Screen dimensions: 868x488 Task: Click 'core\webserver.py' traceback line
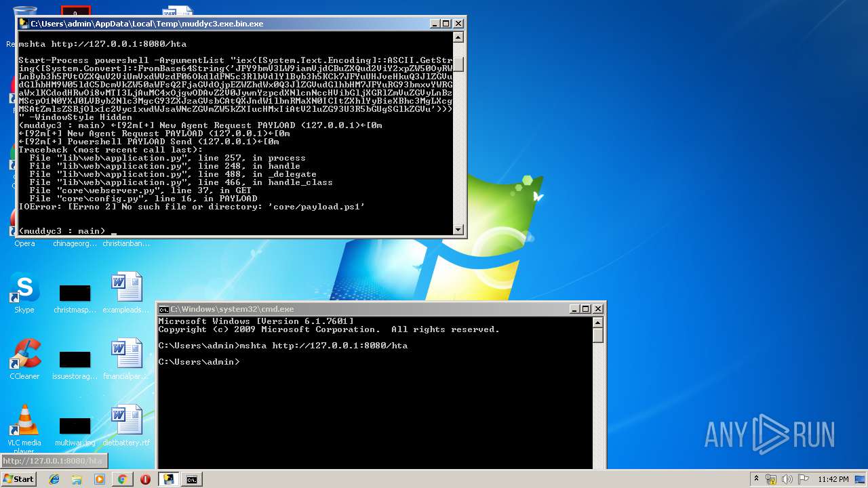(x=140, y=190)
